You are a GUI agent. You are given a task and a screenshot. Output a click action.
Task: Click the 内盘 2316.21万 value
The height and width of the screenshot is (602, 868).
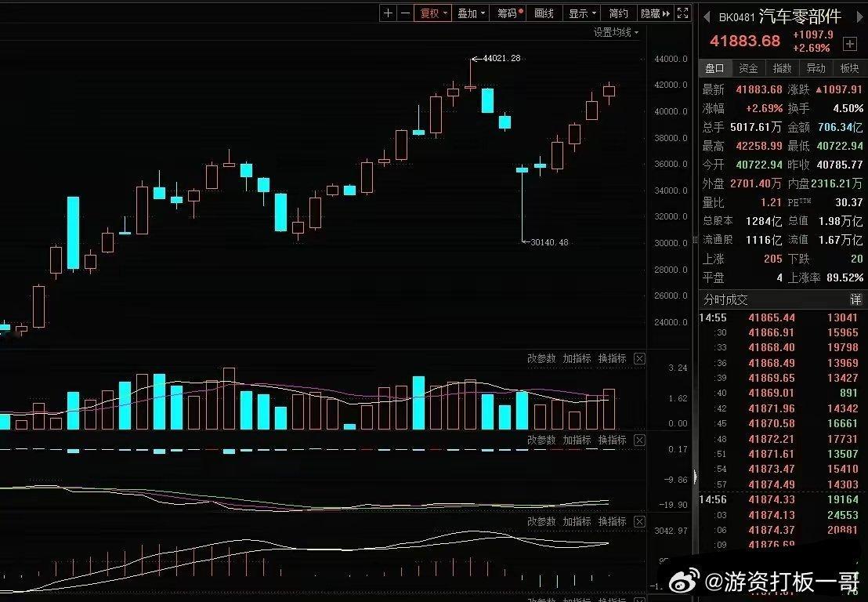tap(837, 183)
